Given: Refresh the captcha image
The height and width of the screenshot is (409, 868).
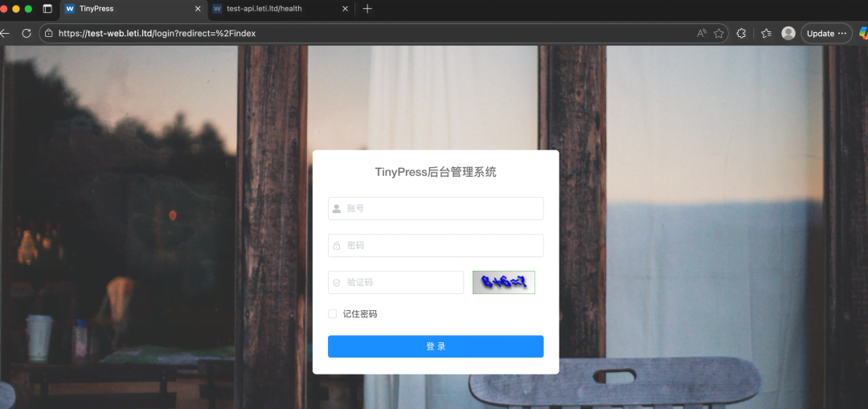Looking at the screenshot, I should pos(504,282).
